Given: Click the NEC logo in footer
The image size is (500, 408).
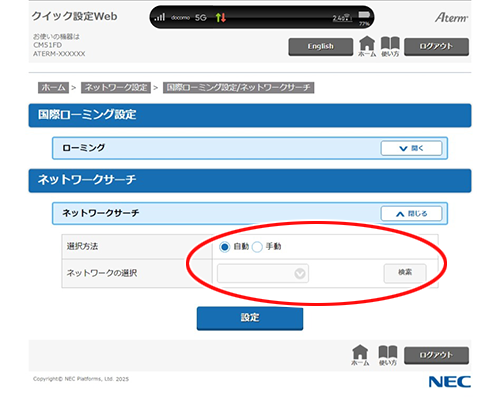Looking at the screenshot, I should [x=450, y=382].
